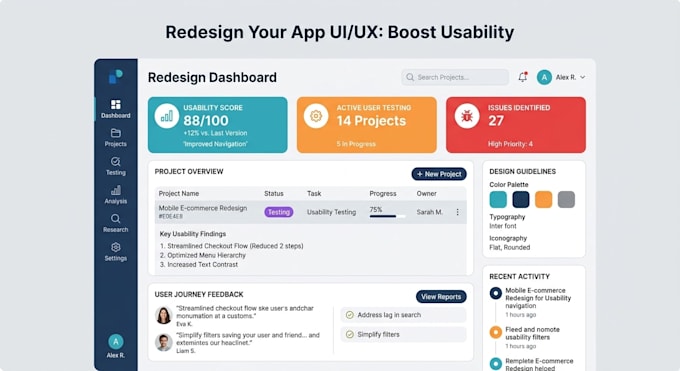Open the notification bell
The image size is (680, 371).
(x=523, y=77)
